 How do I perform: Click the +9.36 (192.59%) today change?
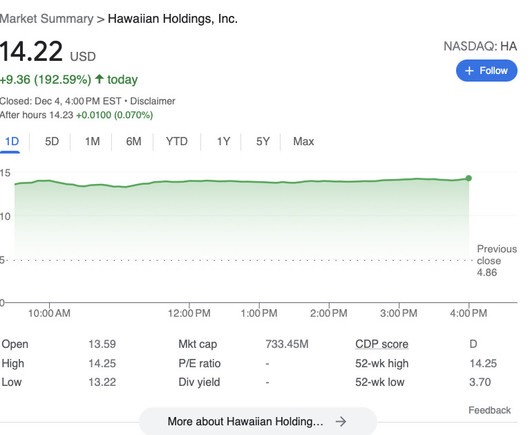pos(69,80)
